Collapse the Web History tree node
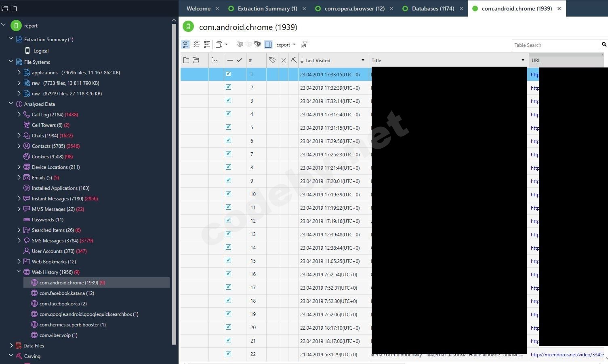608x364 pixels. coord(19,271)
